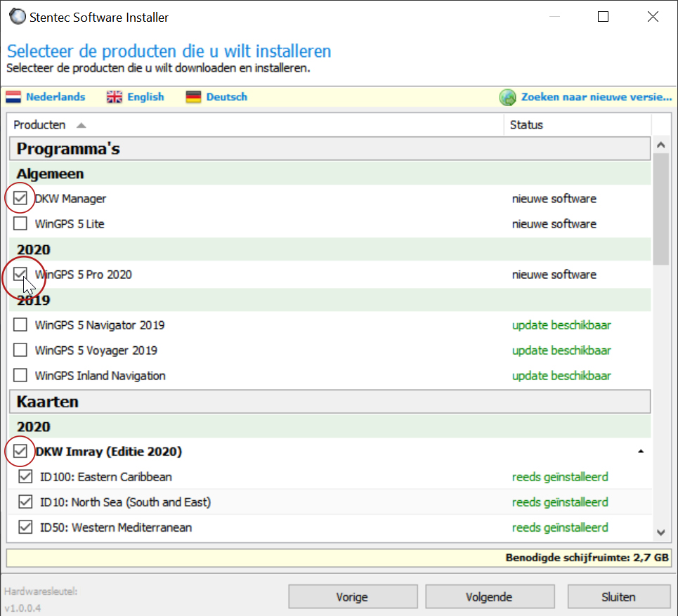Close the Stentec Software Installer window
Viewport: 678px width, 616px height.
point(653,17)
